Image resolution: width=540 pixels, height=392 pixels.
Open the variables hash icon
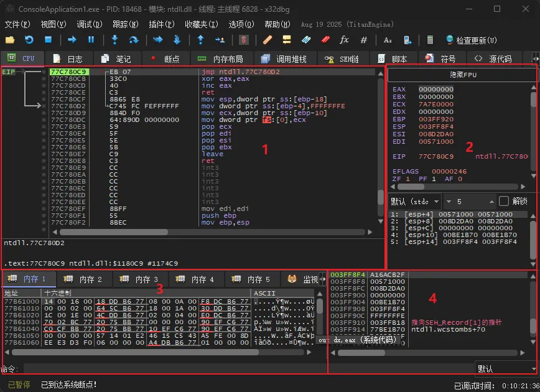pos(364,40)
